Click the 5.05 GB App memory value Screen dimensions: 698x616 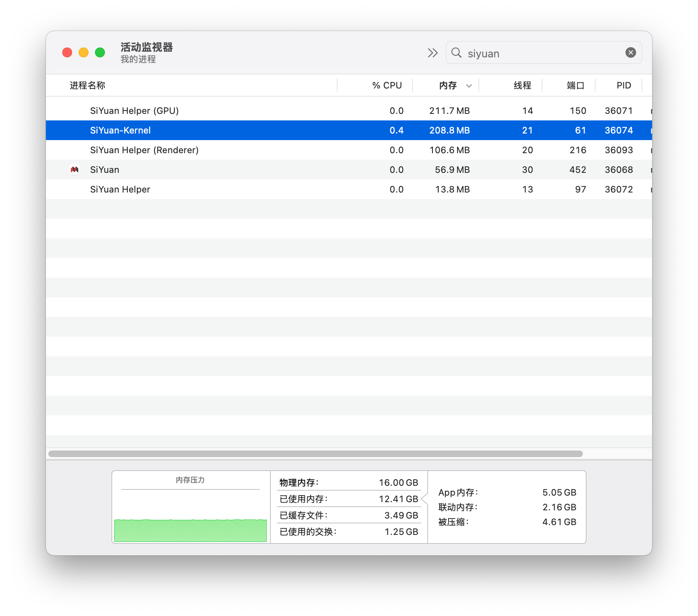(559, 492)
